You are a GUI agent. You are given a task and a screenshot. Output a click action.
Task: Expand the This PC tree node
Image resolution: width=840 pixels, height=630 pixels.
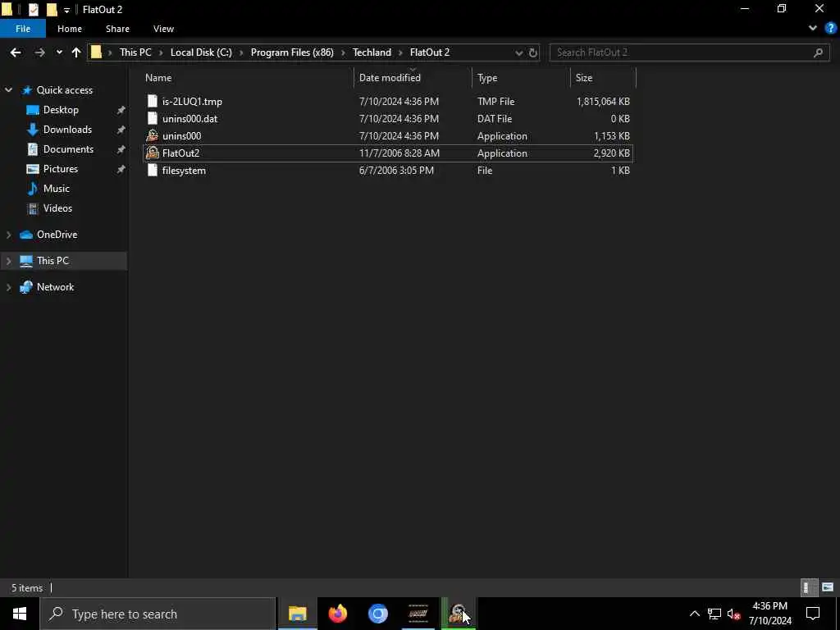[8, 261]
